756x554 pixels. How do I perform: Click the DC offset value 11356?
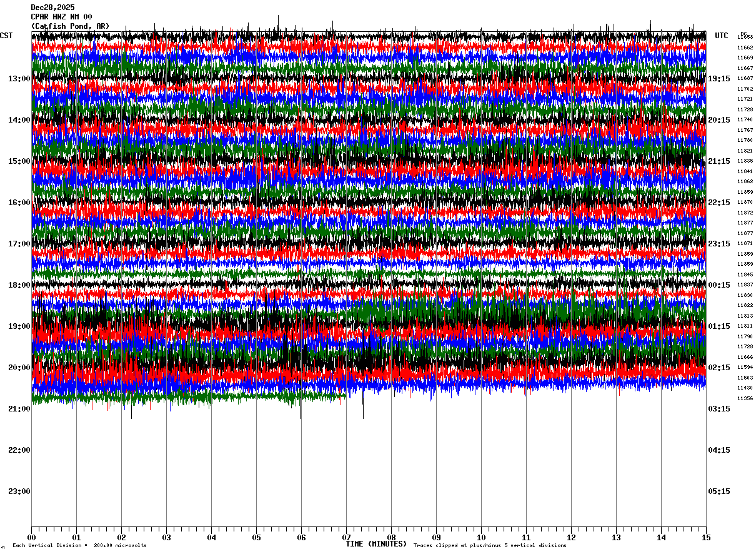pyautogui.click(x=745, y=398)
